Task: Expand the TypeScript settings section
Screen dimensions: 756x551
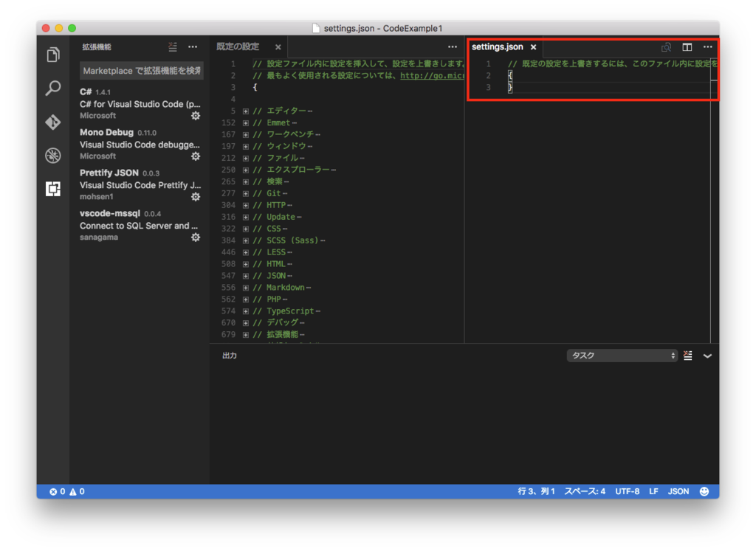Action: [245, 311]
